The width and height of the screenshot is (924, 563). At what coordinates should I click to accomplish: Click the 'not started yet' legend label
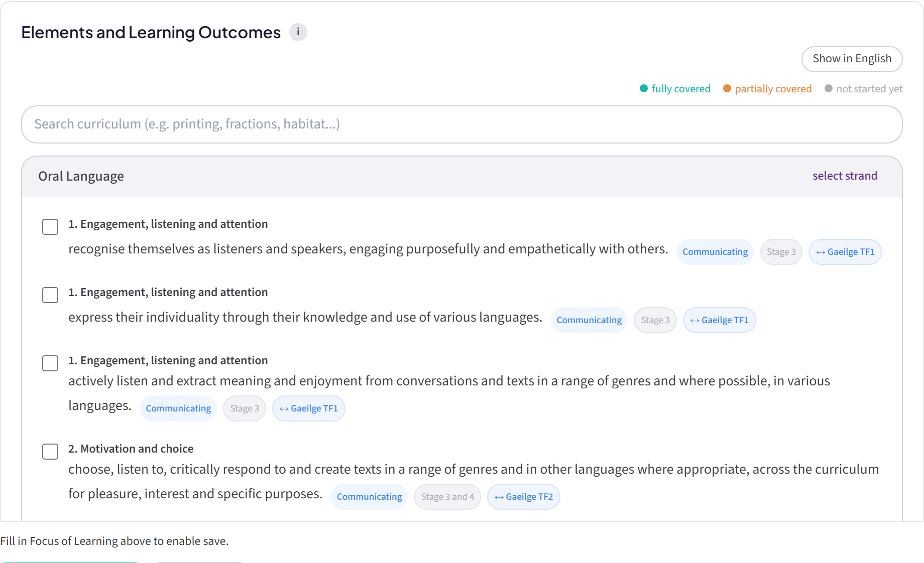tap(869, 89)
